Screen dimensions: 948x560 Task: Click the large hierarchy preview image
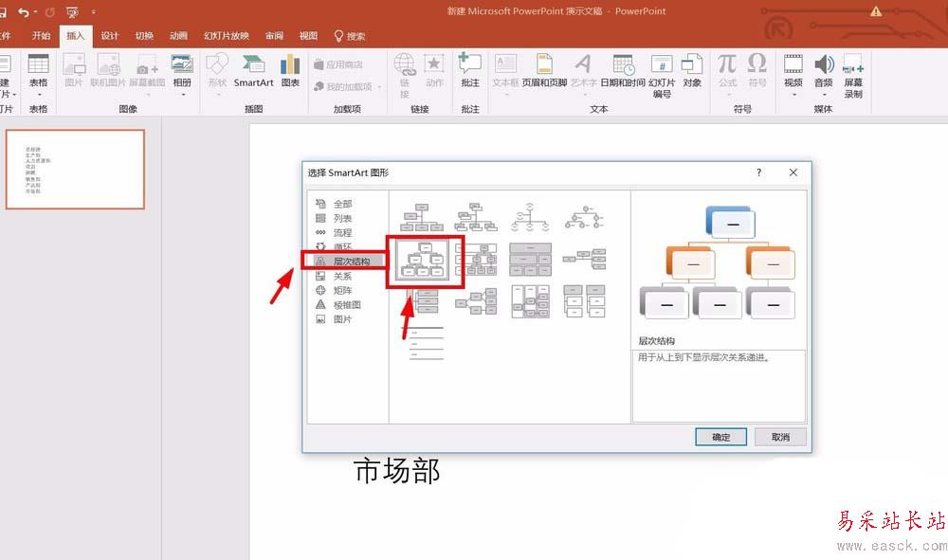717,263
